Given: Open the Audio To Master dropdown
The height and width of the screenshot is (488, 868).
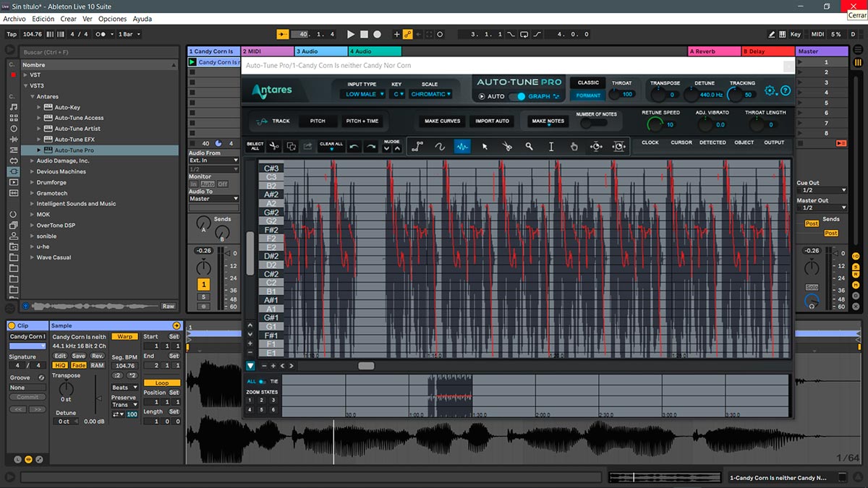Looking at the screenshot, I should pos(213,199).
